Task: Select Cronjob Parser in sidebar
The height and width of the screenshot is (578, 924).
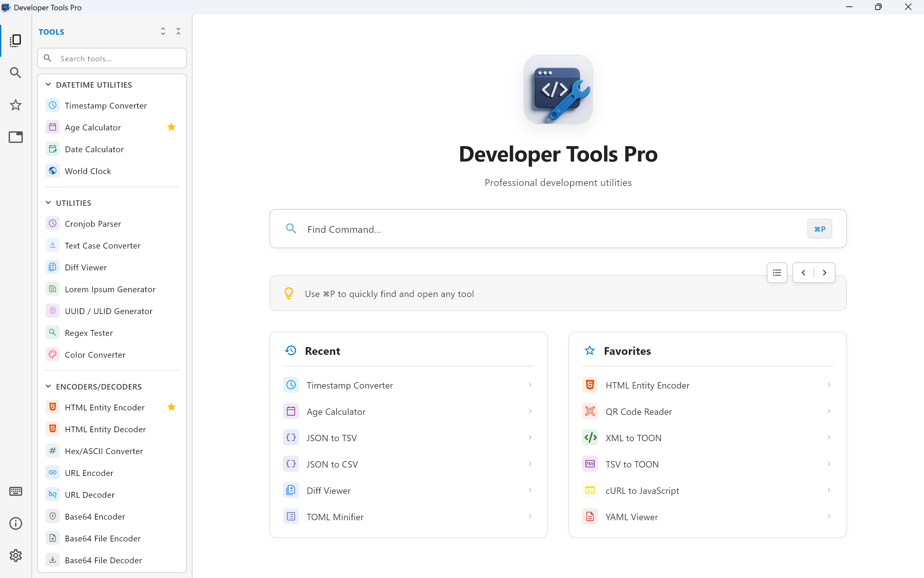Action: point(112,223)
